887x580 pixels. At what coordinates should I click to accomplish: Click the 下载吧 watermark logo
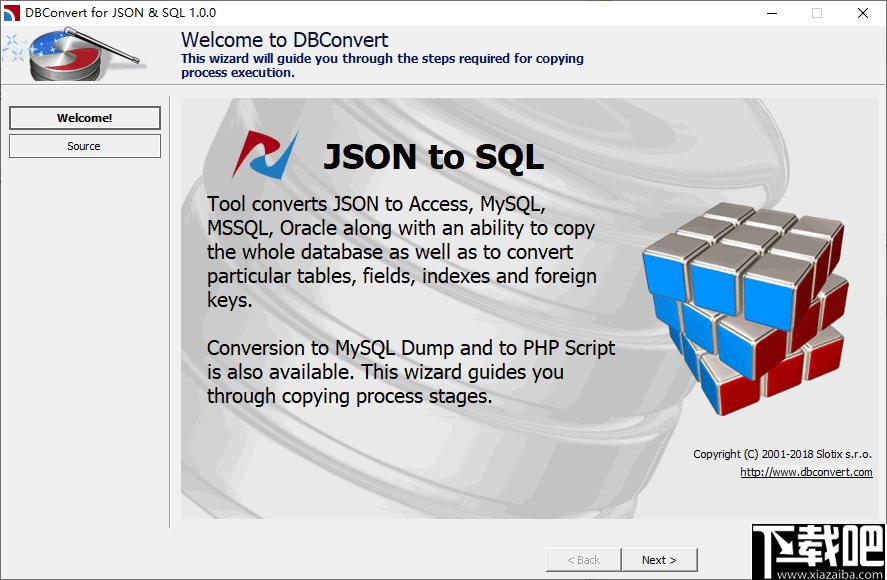817,550
